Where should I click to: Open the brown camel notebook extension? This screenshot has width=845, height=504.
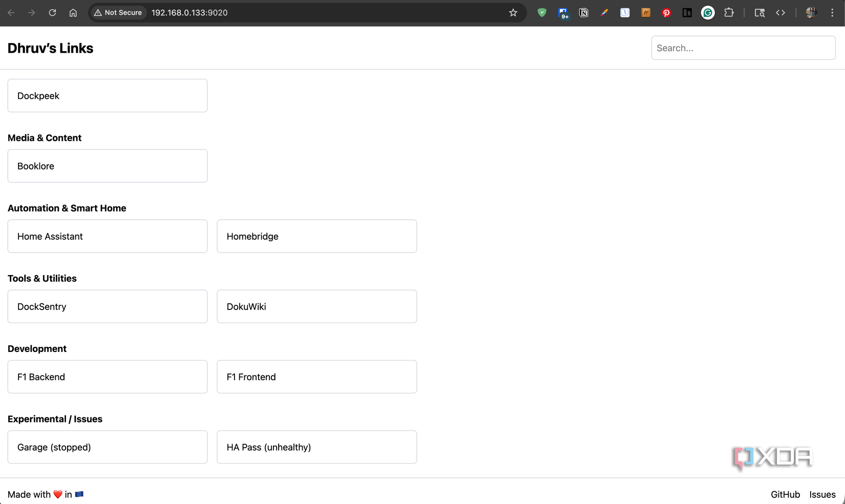click(x=646, y=13)
